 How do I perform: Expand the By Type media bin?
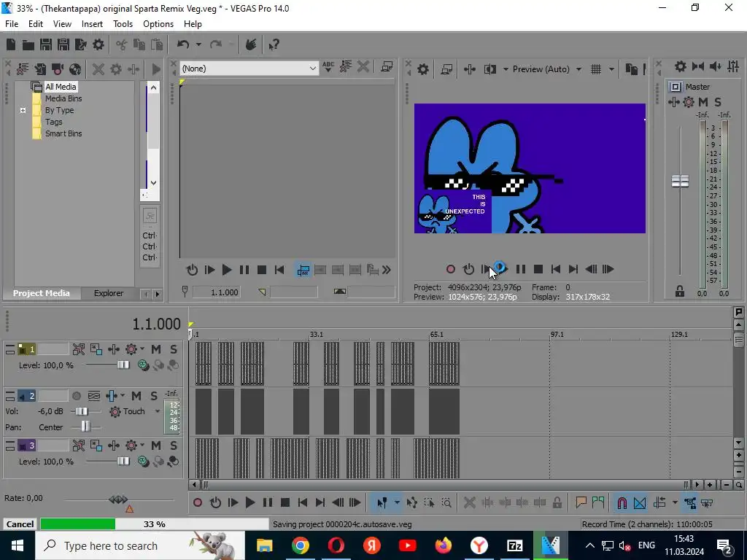click(x=23, y=111)
